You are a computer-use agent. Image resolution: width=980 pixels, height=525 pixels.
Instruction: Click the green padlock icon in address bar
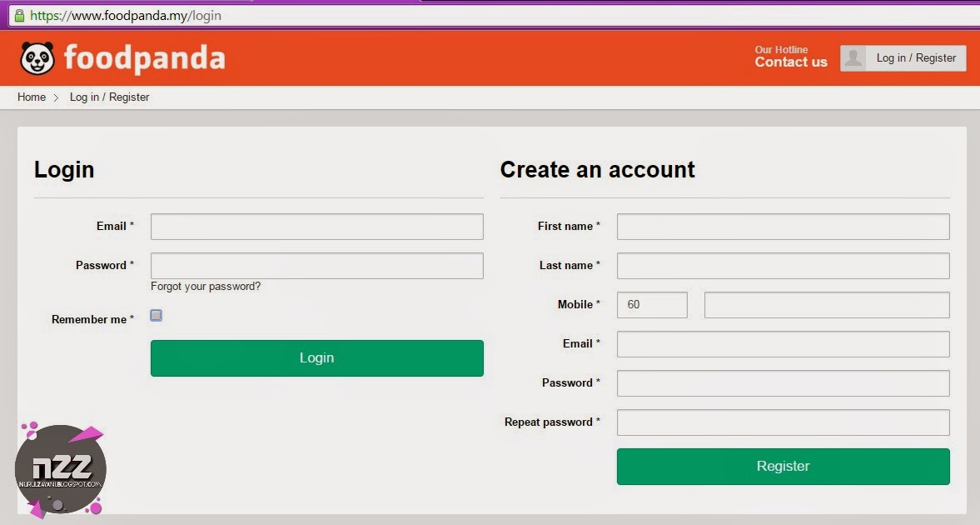(x=19, y=16)
